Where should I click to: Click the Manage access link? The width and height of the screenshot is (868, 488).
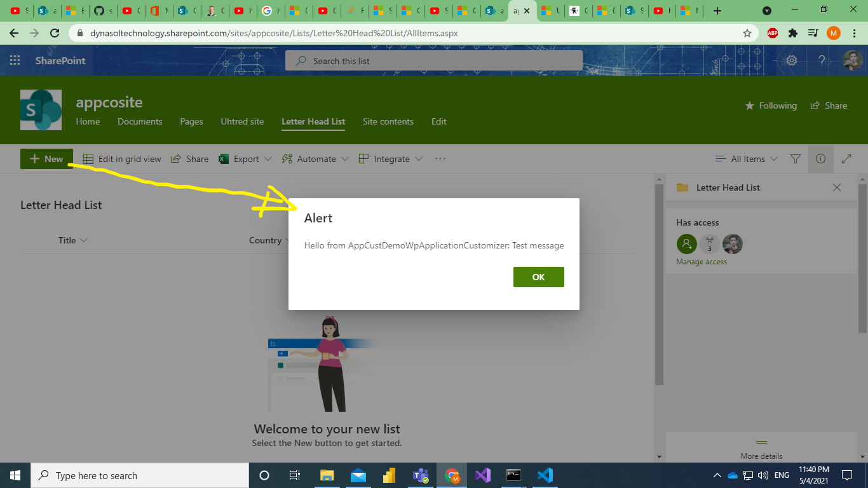(701, 261)
